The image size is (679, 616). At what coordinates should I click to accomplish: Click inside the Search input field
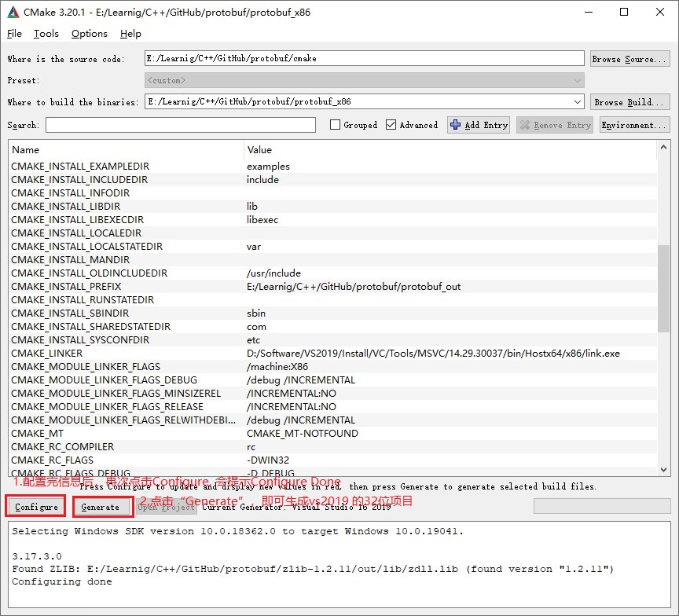pos(181,124)
